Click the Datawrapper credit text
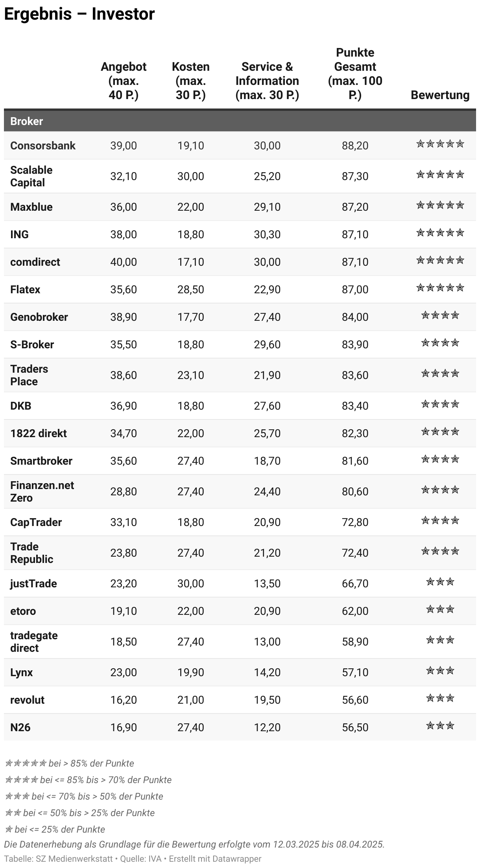480x868 pixels. [x=215, y=859]
